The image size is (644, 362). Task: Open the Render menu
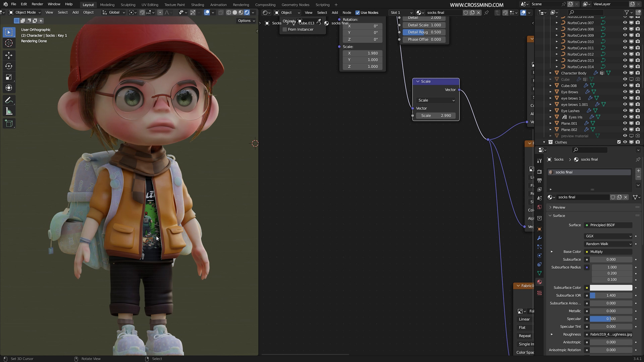coord(37,4)
